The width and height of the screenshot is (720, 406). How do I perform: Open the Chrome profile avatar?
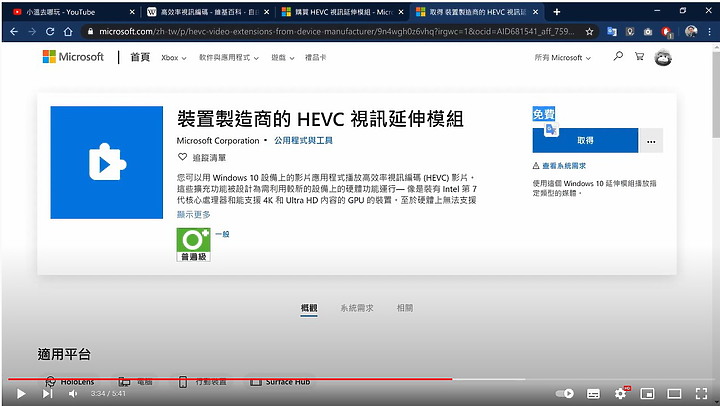691,31
